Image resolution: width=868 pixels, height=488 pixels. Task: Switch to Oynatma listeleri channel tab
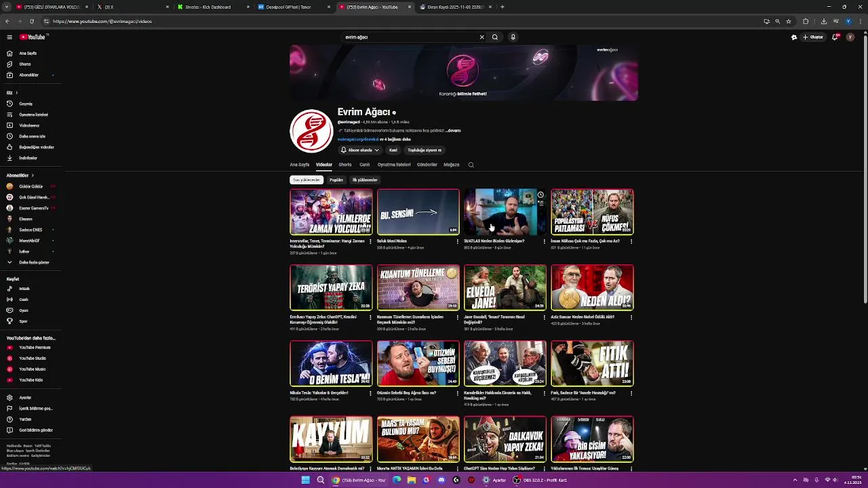[x=394, y=165]
